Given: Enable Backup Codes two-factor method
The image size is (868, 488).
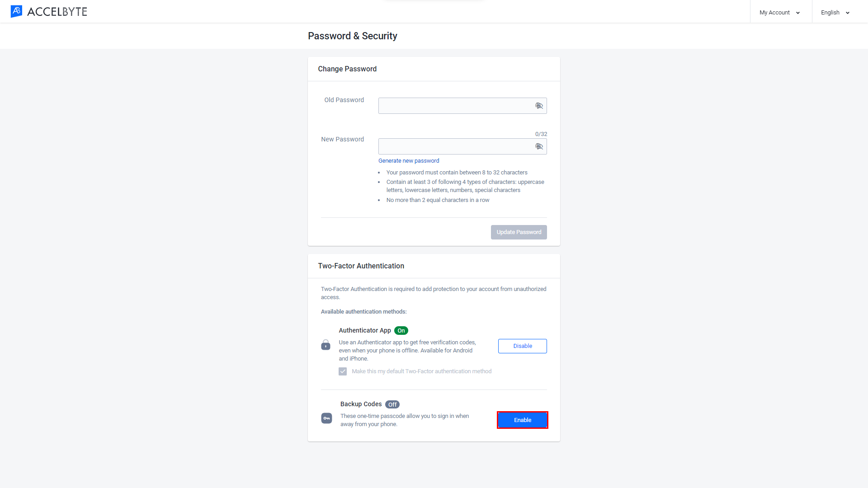Looking at the screenshot, I should tap(522, 419).
